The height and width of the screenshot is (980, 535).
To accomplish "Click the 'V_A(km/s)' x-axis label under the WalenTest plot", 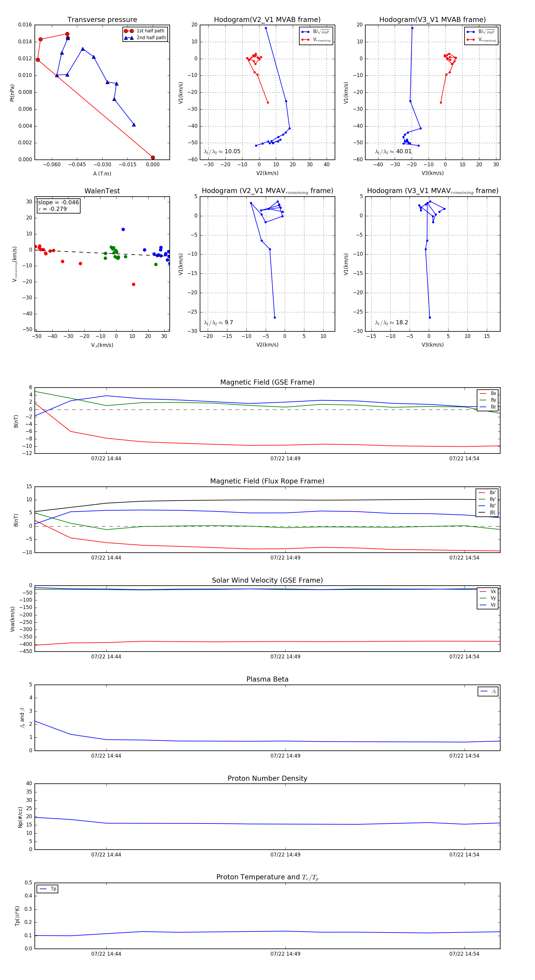I will coord(102,345).
